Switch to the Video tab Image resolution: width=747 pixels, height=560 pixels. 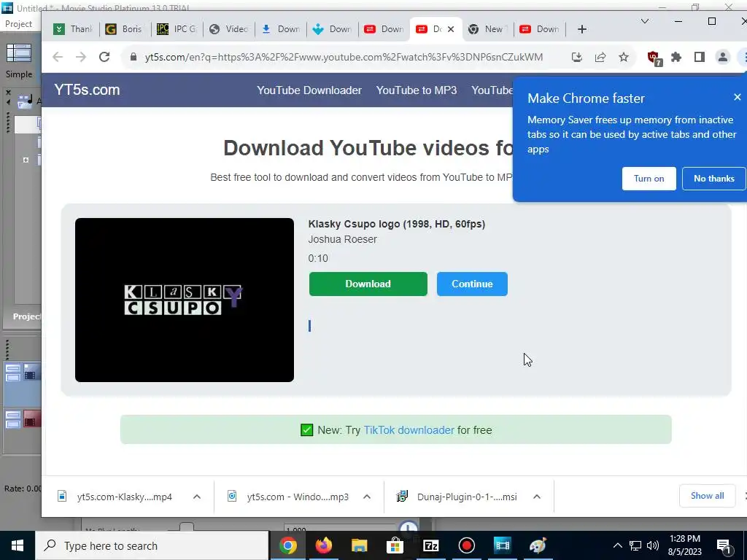tap(228, 29)
